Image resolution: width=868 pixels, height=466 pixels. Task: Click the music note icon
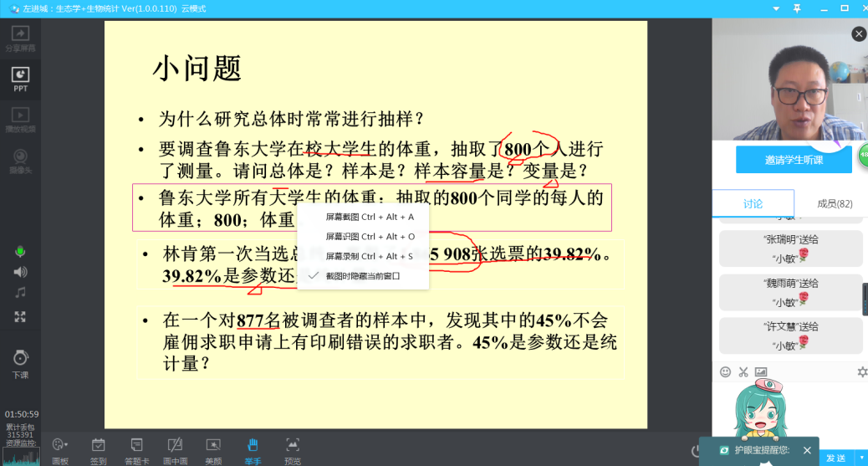pos(20,293)
